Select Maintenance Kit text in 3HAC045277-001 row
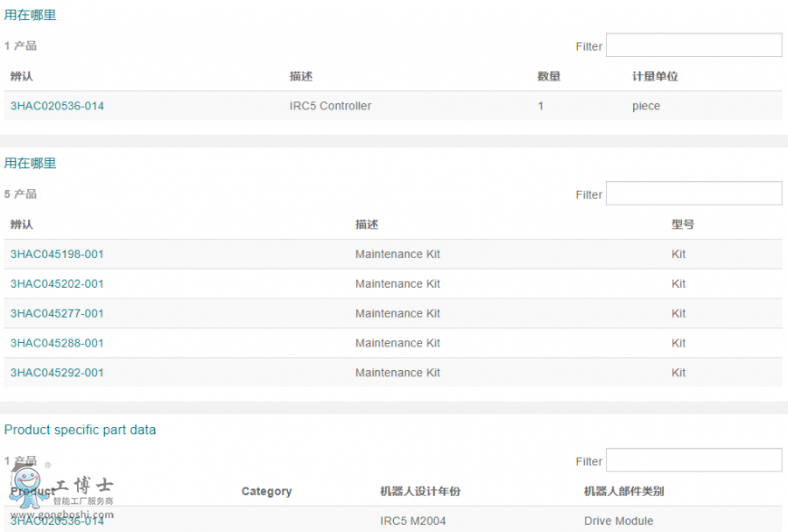This screenshot has height=532, width=788. pyautogui.click(x=398, y=313)
